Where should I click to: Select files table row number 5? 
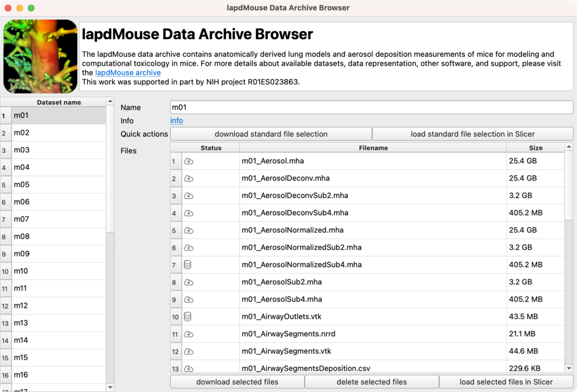tap(176, 230)
